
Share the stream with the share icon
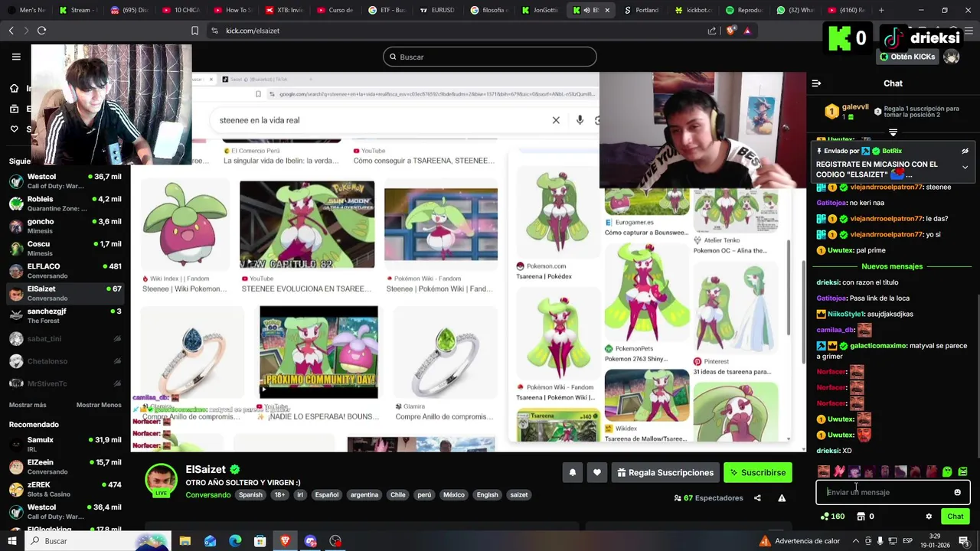(757, 498)
